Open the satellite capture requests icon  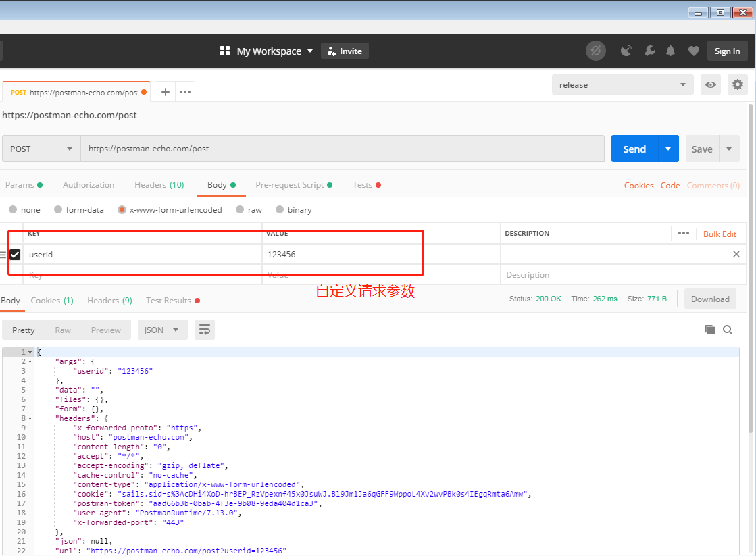626,51
